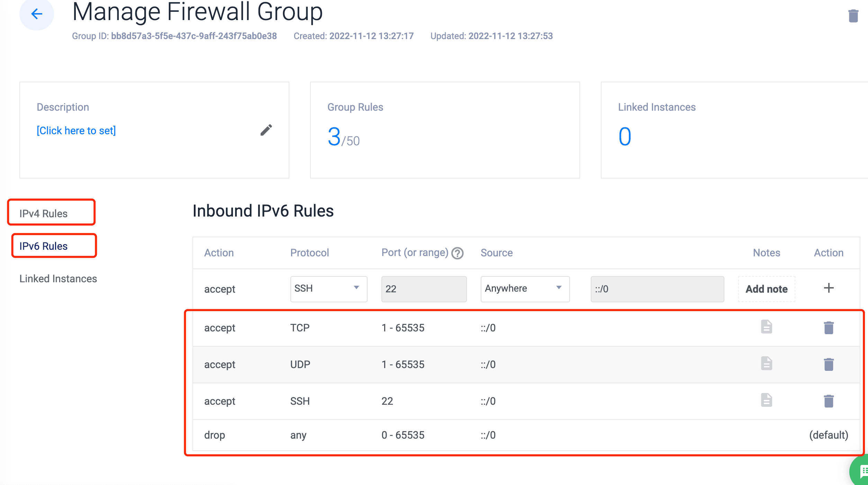Image resolution: width=868 pixels, height=485 pixels.
Task: Click the Source column header
Action: tap(497, 253)
